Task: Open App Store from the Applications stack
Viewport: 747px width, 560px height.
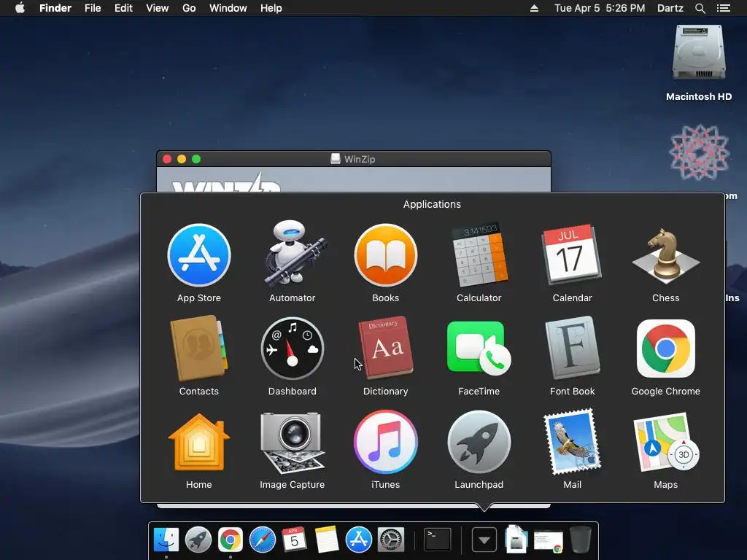Action: click(x=199, y=255)
